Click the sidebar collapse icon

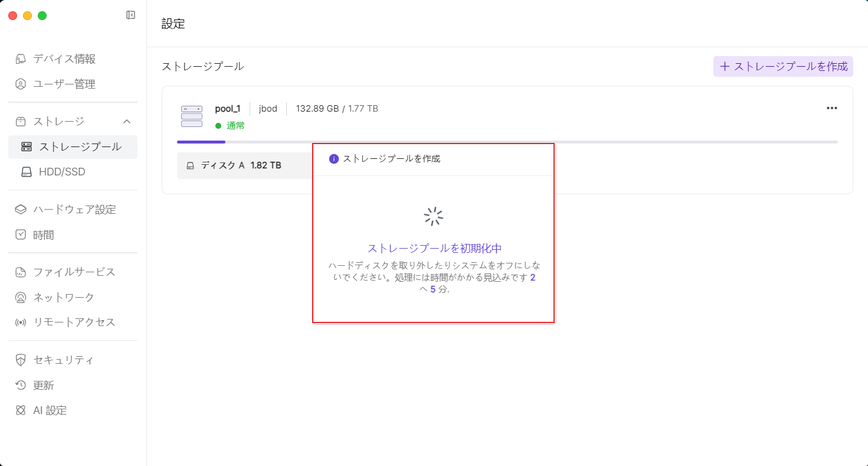click(131, 15)
